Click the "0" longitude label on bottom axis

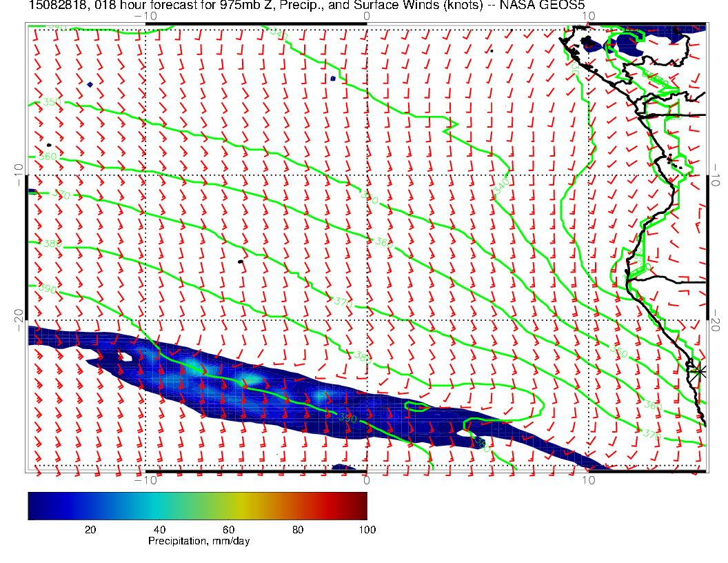pos(367,480)
